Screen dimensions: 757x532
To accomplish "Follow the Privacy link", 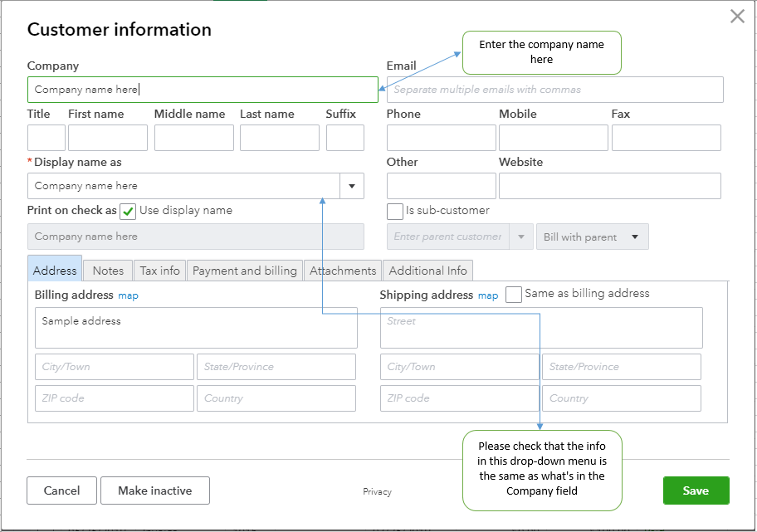I will coord(377,492).
